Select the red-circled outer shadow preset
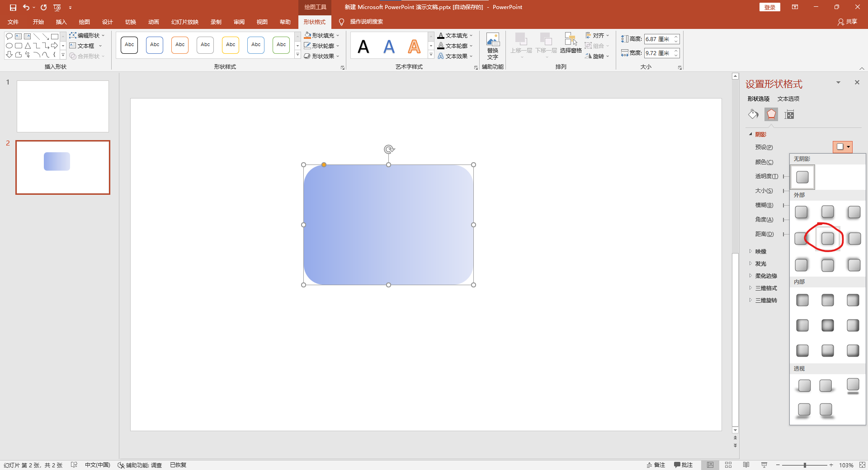The image size is (868, 470). pos(828,238)
